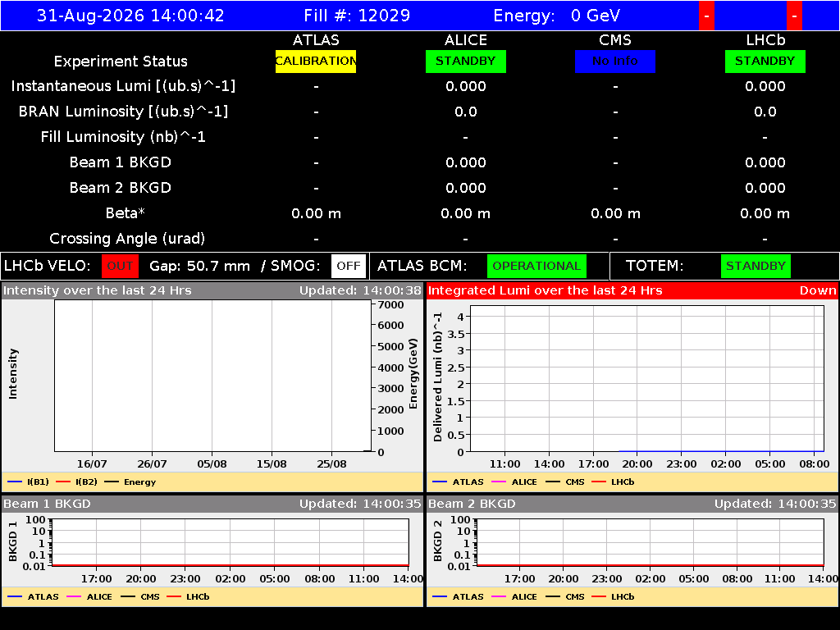Click the I(B1) legend entry
Image resolution: width=840 pixels, height=630 pixels.
pyautogui.click(x=29, y=482)
